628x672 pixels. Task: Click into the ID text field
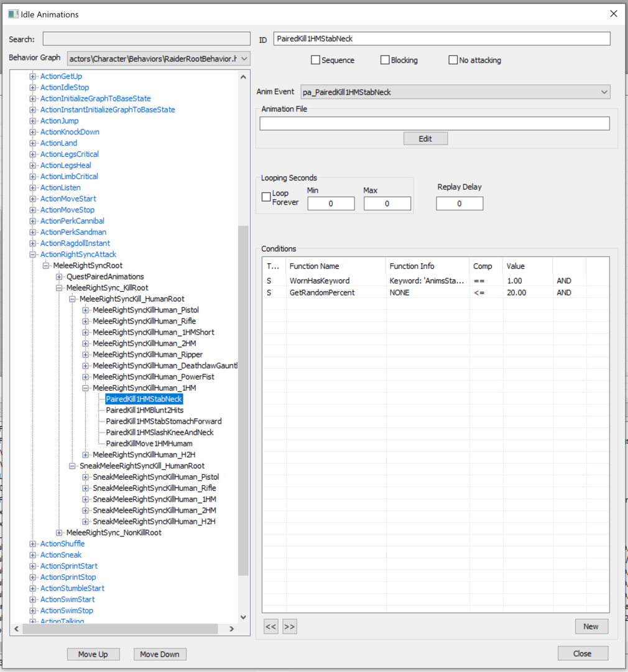point(442,39)
